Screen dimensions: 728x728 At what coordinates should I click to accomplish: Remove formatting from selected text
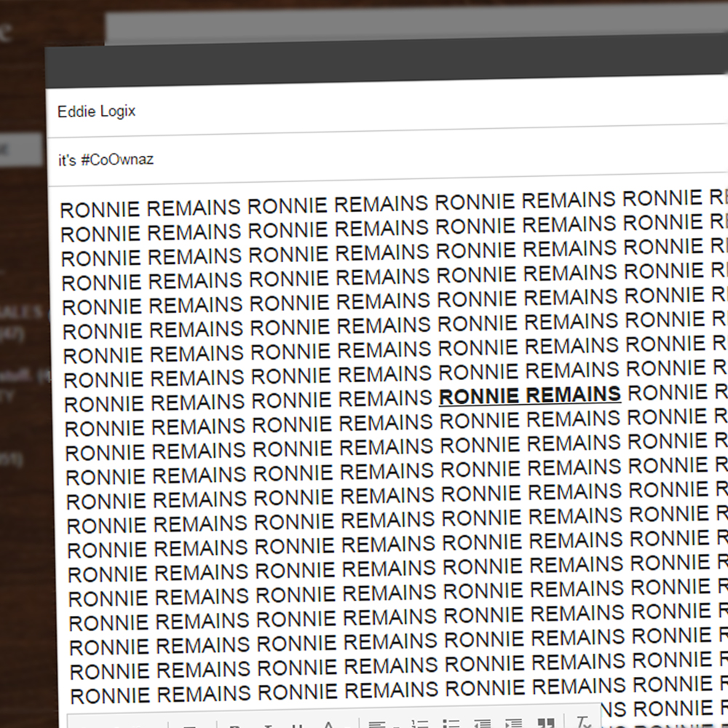[583, 722]
